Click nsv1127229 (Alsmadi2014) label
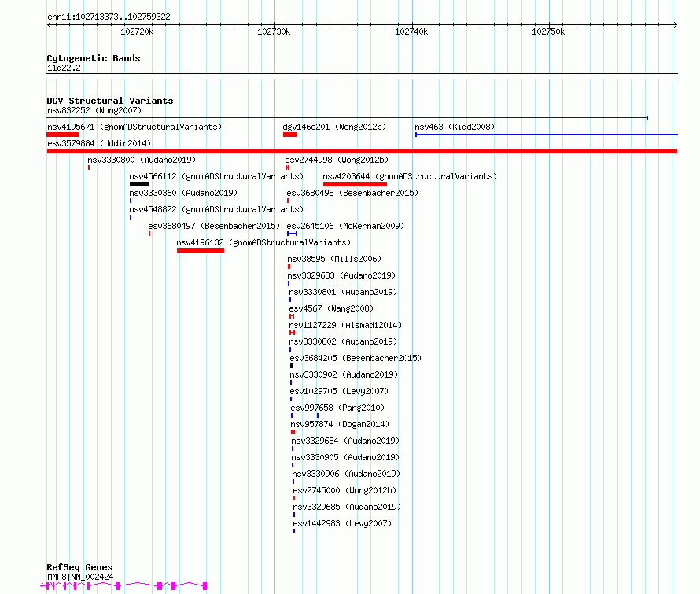 pos(345,325)
